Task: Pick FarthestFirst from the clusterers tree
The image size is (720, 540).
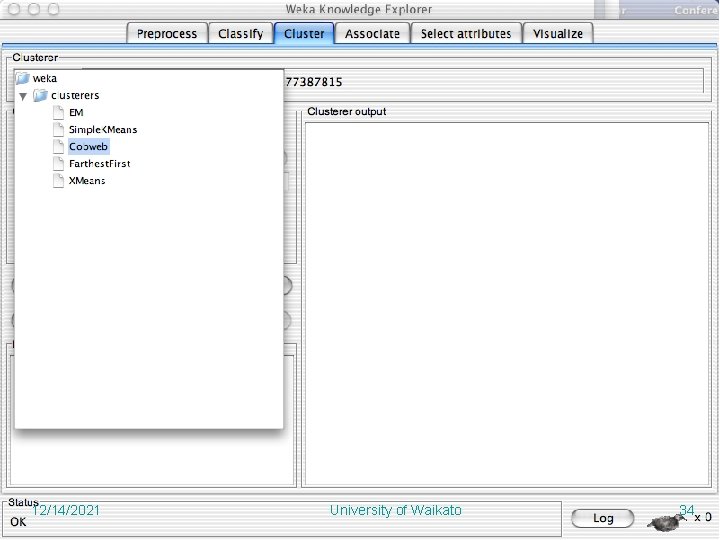Action: tap(100, 163)
